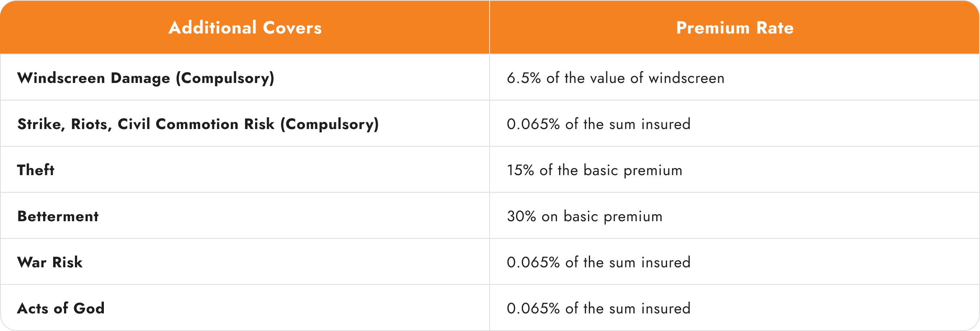Click the word Rate in the header
This screenshot has width=980, height=331.
(775, 28)
